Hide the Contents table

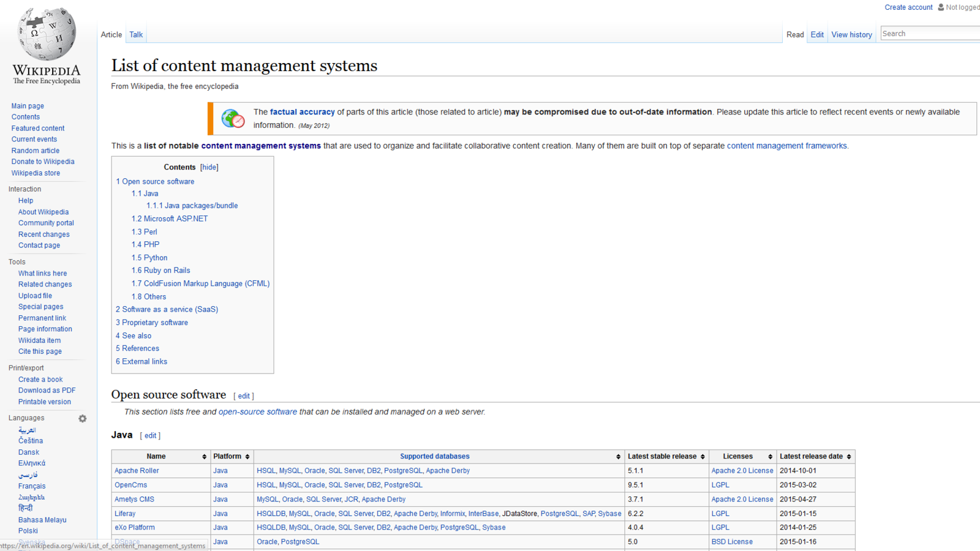[x=209, y=167]
